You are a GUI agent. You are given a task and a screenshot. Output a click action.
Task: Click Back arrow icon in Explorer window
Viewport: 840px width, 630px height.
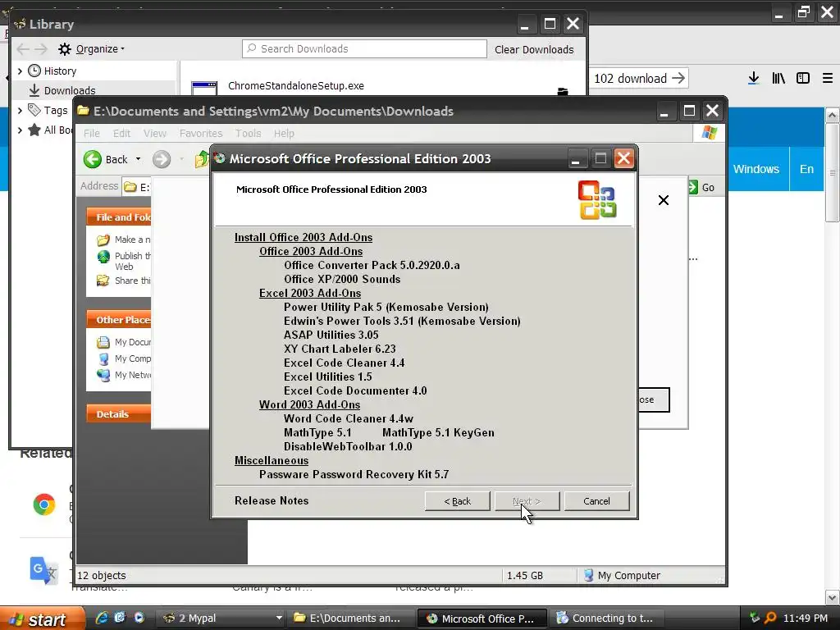[x=92, y=159]
